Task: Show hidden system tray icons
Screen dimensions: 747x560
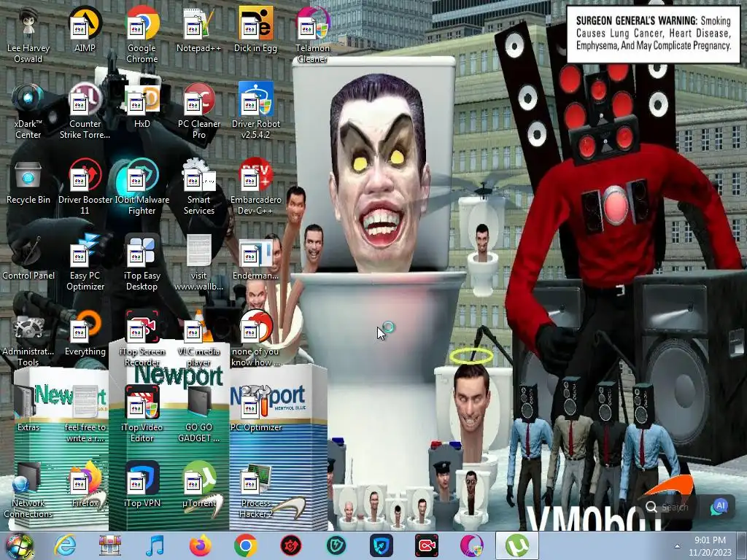Action: (677, 547)
